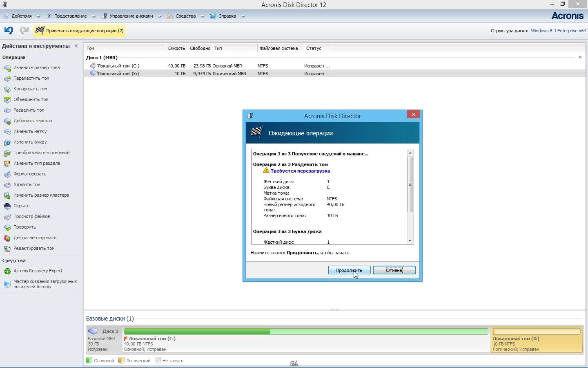588x368 pixels.
Task: Click the 'Изменить метку' icon
Action: pyautogui.click(x=7, y=132)
